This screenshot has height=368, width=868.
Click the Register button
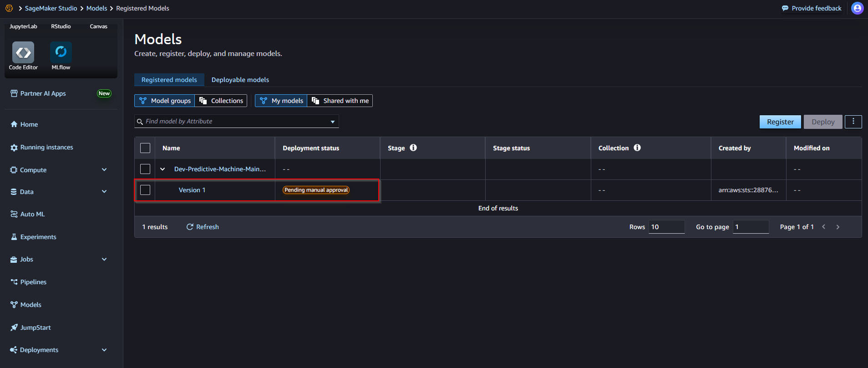(780, 122)
